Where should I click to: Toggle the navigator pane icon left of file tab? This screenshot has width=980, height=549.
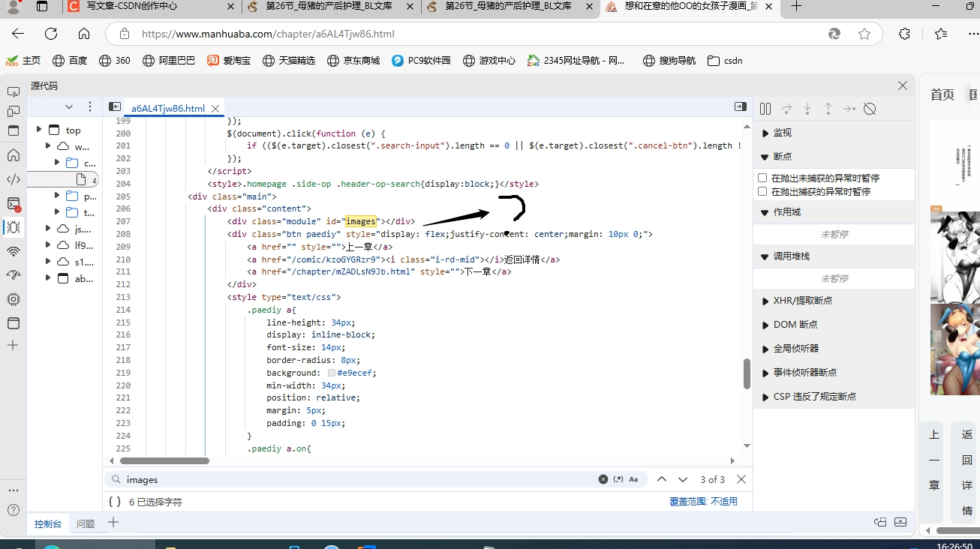pyautogui.click(x=115, y=106)
